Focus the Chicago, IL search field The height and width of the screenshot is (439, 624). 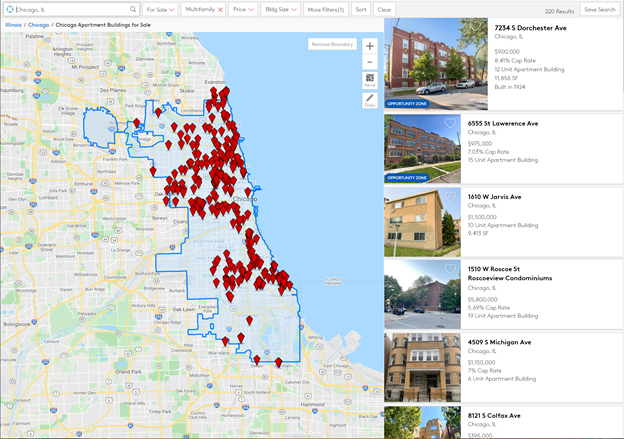pyautogui.click(x=68, y=9)
